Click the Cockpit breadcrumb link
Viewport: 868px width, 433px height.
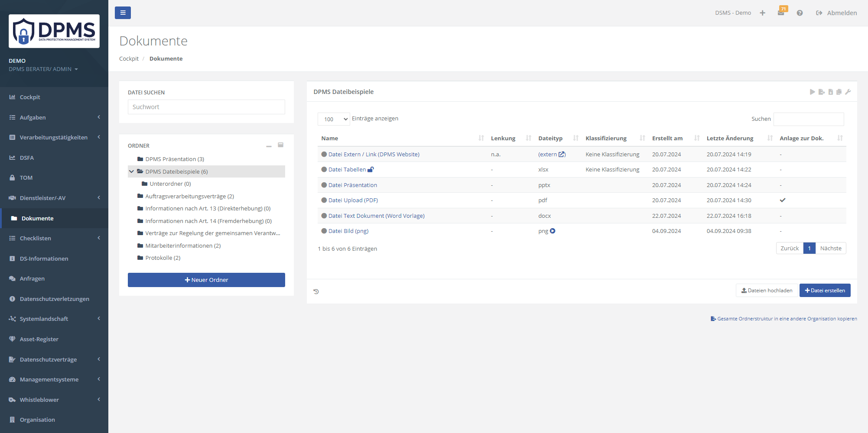(x=129, y=58)
